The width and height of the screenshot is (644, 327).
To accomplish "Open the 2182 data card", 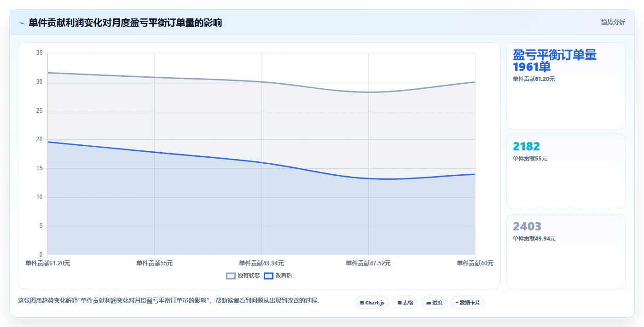I will coord(566,172).
